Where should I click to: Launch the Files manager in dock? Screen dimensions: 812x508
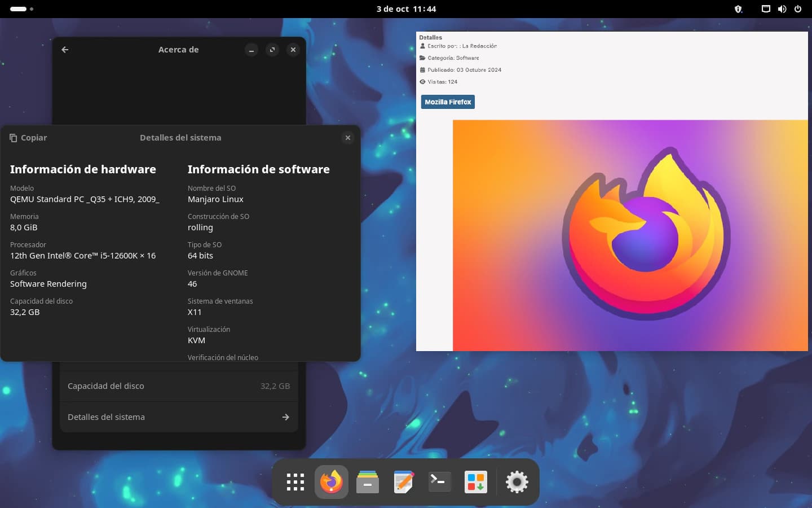tap(368, 482)
